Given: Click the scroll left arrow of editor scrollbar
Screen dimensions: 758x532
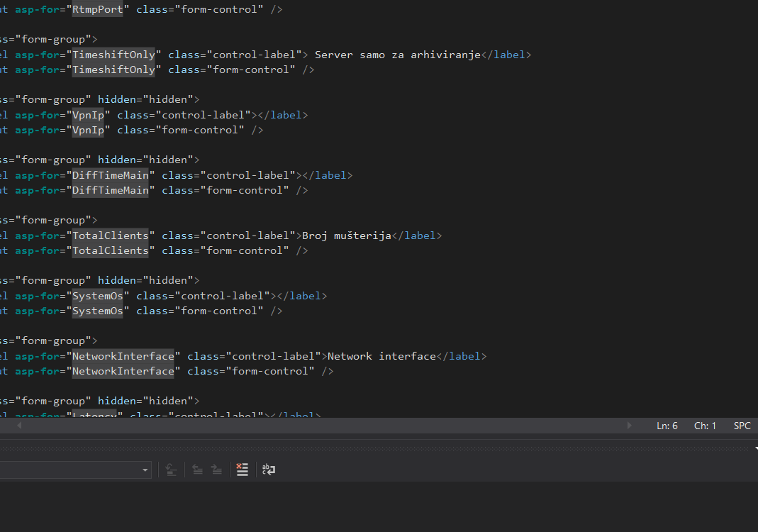Looking at the screenshot, I should point(19,426).
